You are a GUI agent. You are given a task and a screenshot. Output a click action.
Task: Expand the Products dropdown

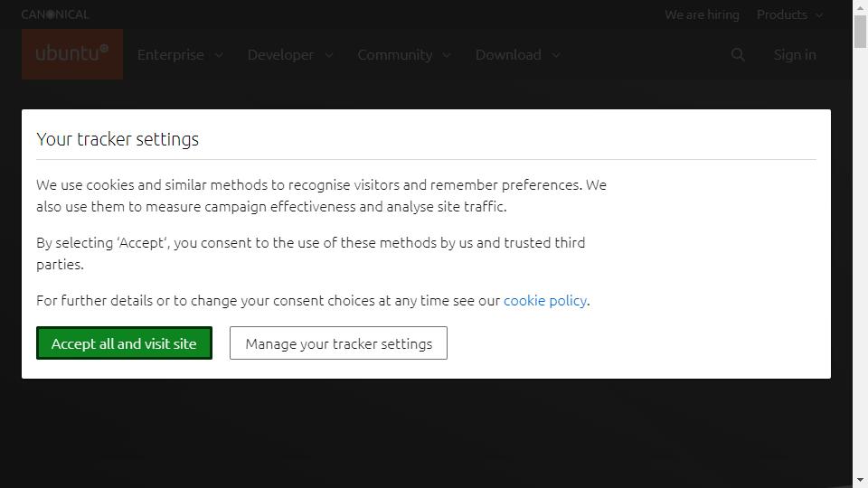pos(790,15)
